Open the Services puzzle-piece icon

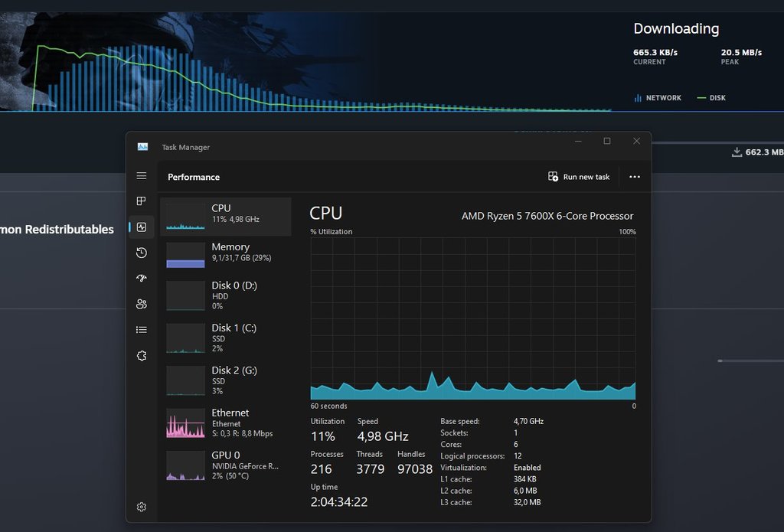tap(142, 355)
